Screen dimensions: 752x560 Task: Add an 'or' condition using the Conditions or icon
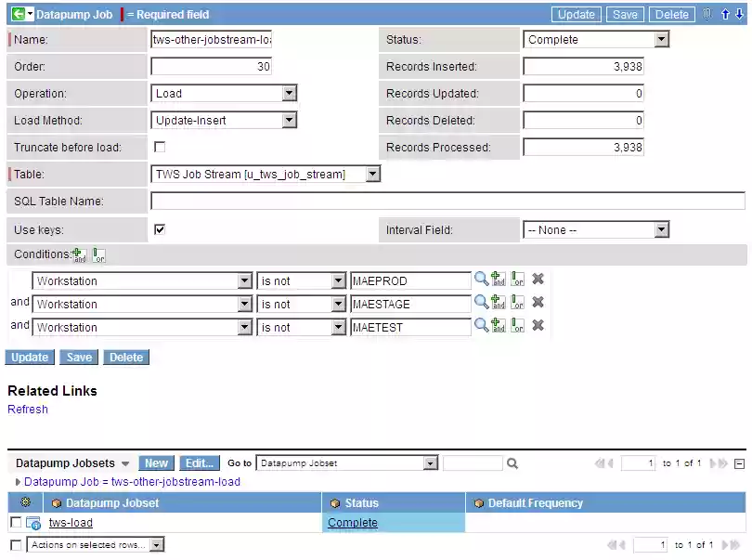click(99, 254)
